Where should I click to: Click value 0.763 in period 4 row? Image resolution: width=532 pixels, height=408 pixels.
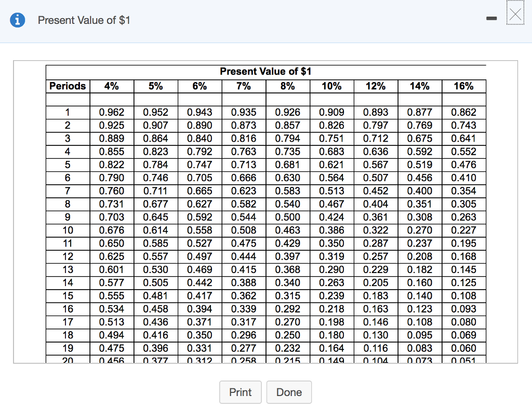(x=244, y=152)
